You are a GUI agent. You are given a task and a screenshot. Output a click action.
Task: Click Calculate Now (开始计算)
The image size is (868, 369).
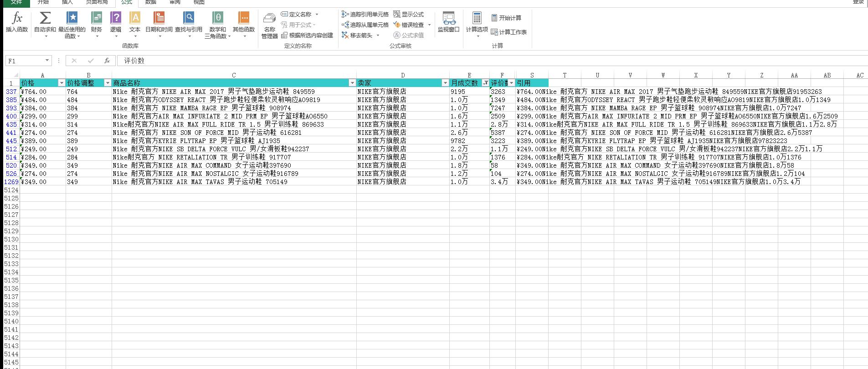point(506,18)
